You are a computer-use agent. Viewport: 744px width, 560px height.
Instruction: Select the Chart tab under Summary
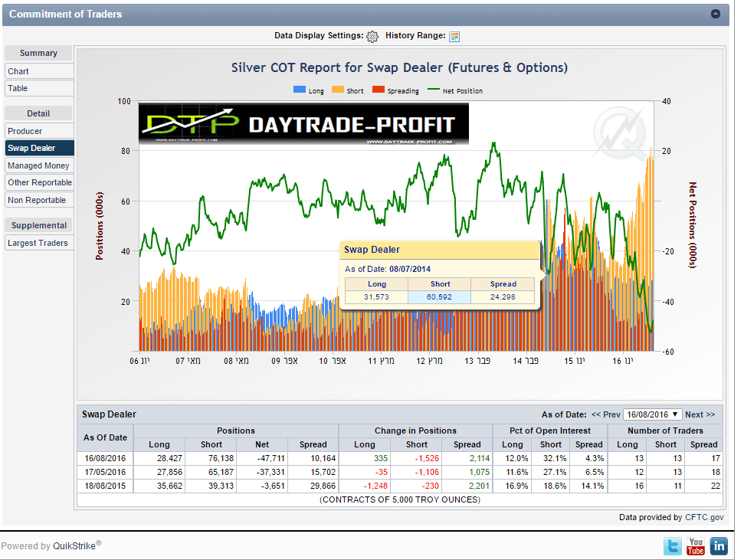39,71
